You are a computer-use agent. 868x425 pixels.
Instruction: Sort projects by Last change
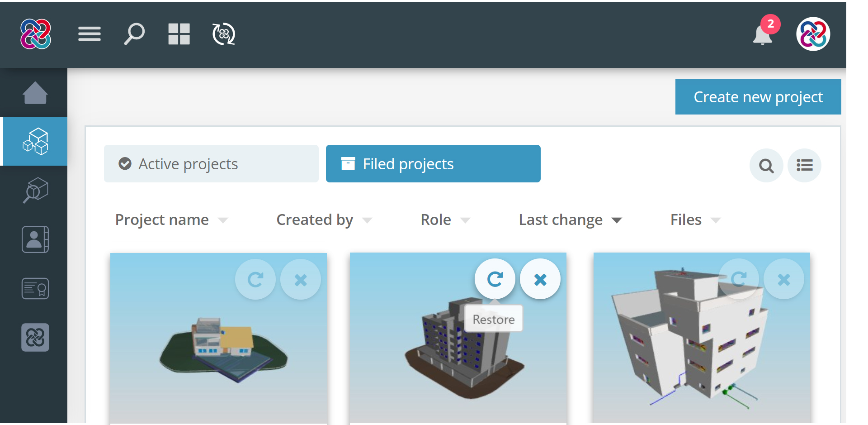pos(570,220)
